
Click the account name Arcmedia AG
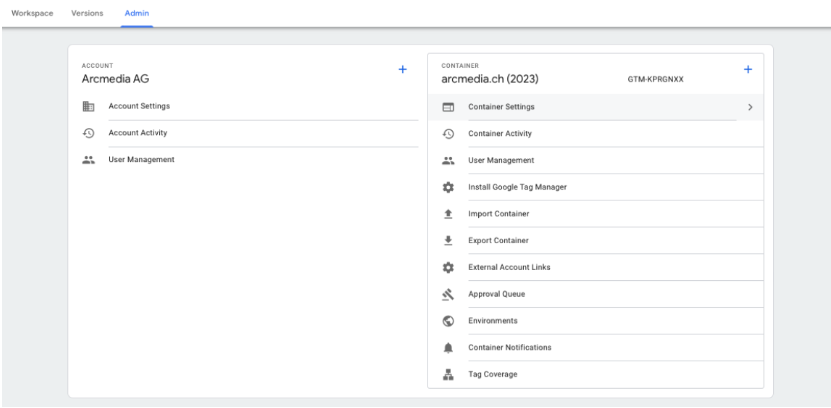116,79
